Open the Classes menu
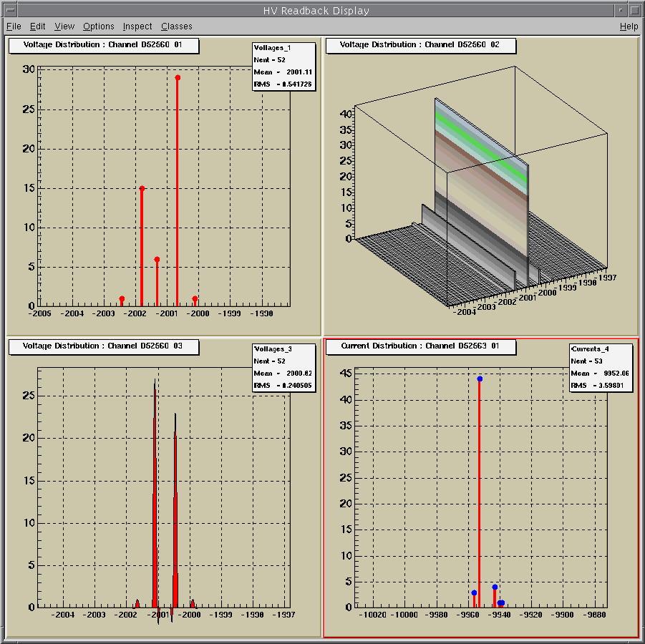Screen dimensions: 645x644 pyautogui.click(x=177, y=26)
